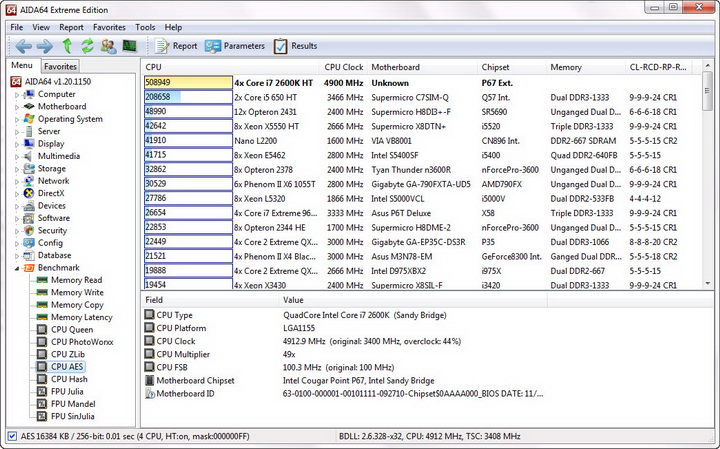Click the results list scroll down arrow

[707, 284]
